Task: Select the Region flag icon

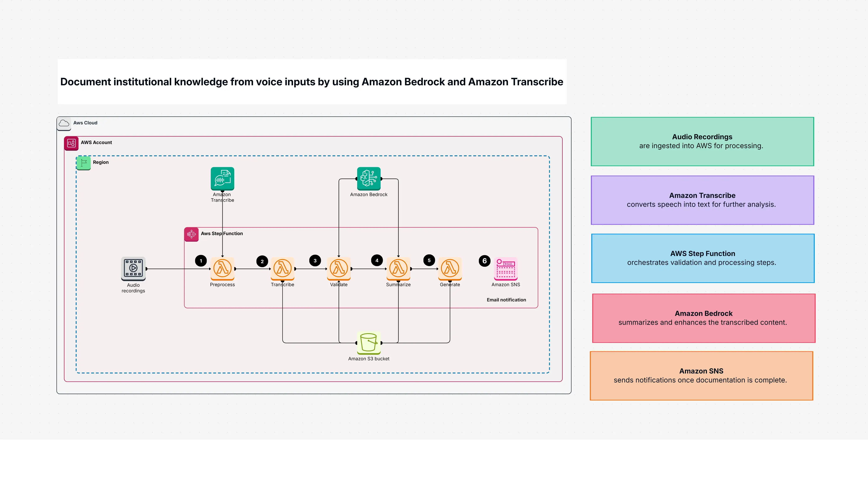Action: coord(84,163)
